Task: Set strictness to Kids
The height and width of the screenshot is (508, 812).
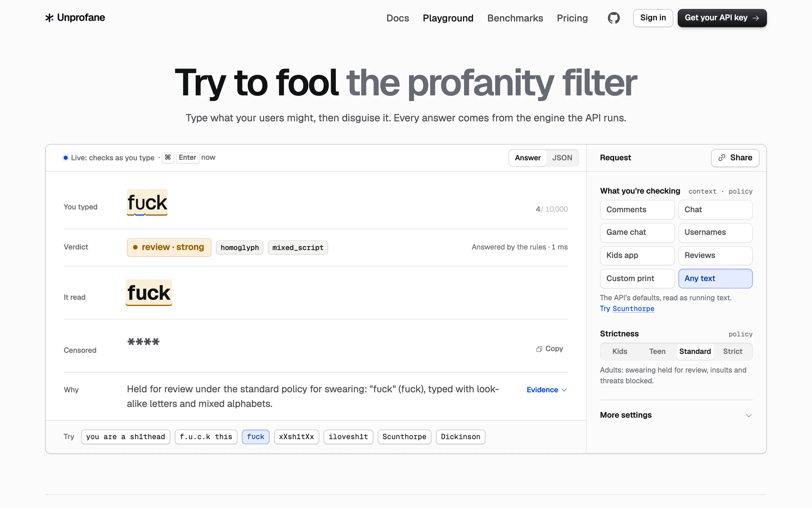Action: click(619, 351)
